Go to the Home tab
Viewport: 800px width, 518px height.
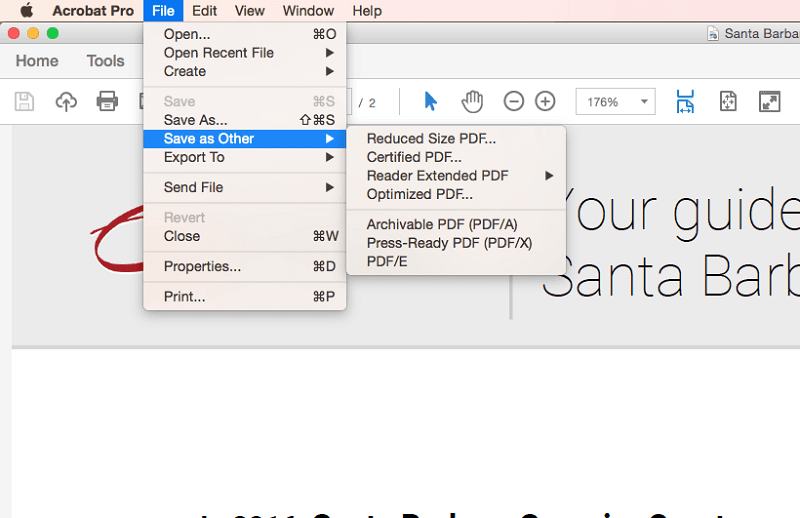37,61
